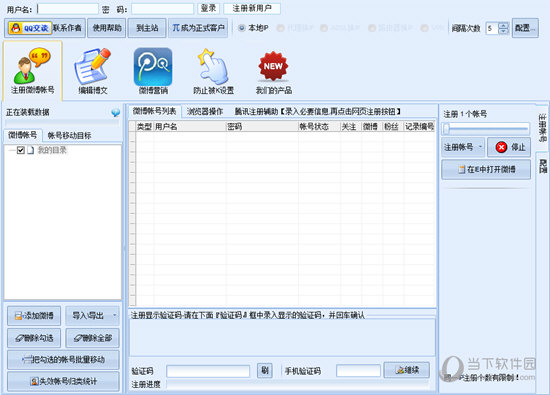This screenshot has width=550, height=395.
Task: Click the 密码 column header
Action: [x=262, y=127]
